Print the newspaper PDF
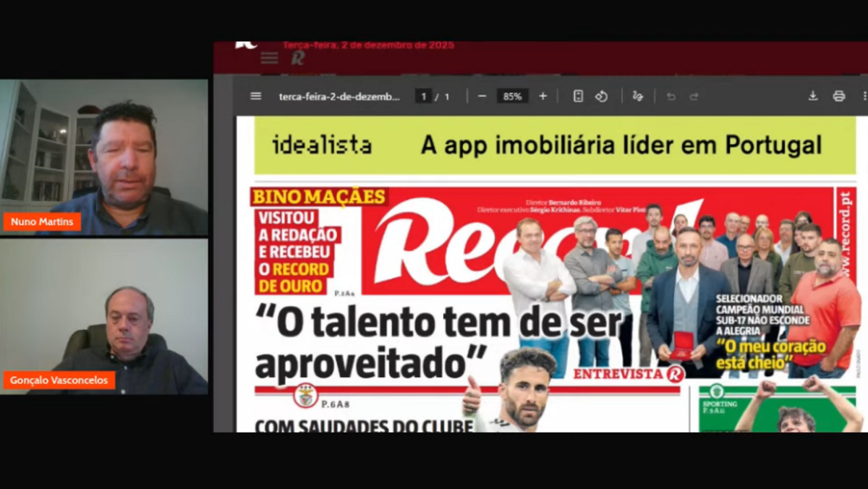This screenshot has height=489, width=868. pos(838,96)
